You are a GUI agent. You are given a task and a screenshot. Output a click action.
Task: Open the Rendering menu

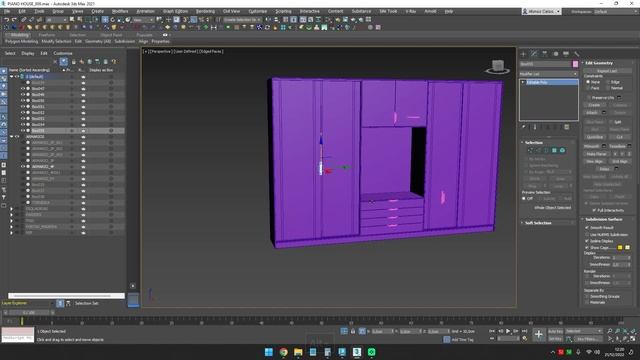click(205, 11)
